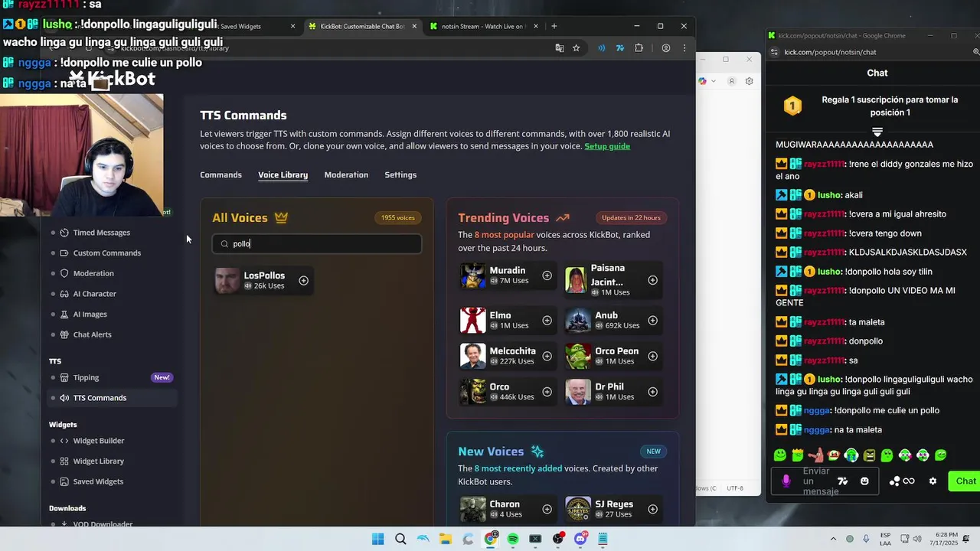Show hidden system tray icons
The image size is (980, 551).
pyautogui.click(x=832, y=539)
